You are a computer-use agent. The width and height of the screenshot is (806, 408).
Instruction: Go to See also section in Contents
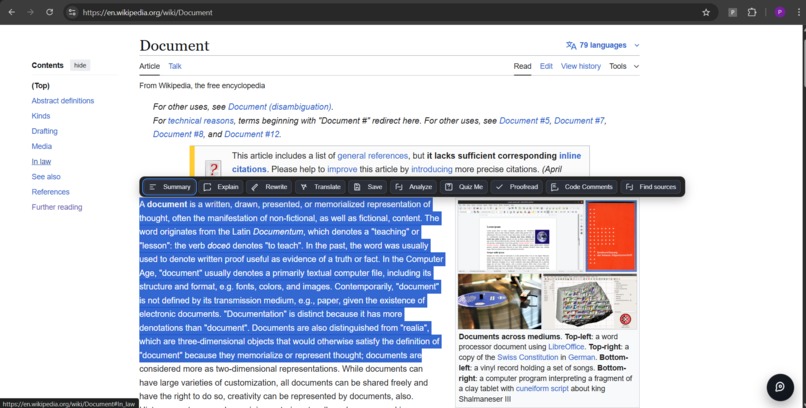click(x=46, y=177)
